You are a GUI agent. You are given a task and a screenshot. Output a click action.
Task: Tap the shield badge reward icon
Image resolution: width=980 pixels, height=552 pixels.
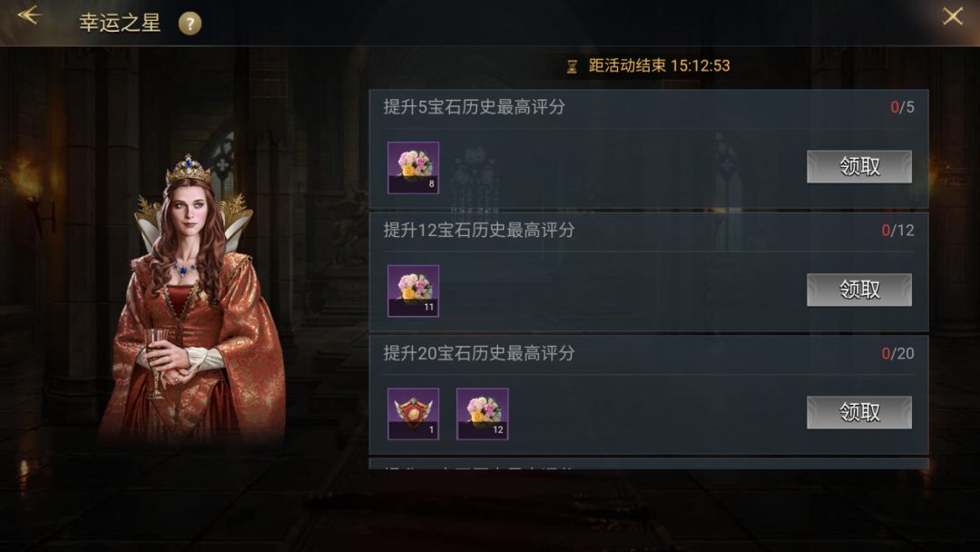413,414
